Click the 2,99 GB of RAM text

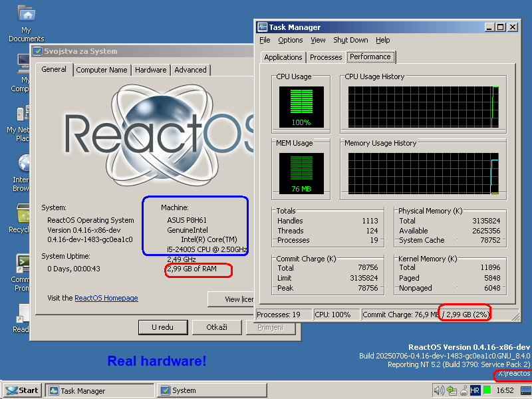pyautogui.click(x=192, y=269)
